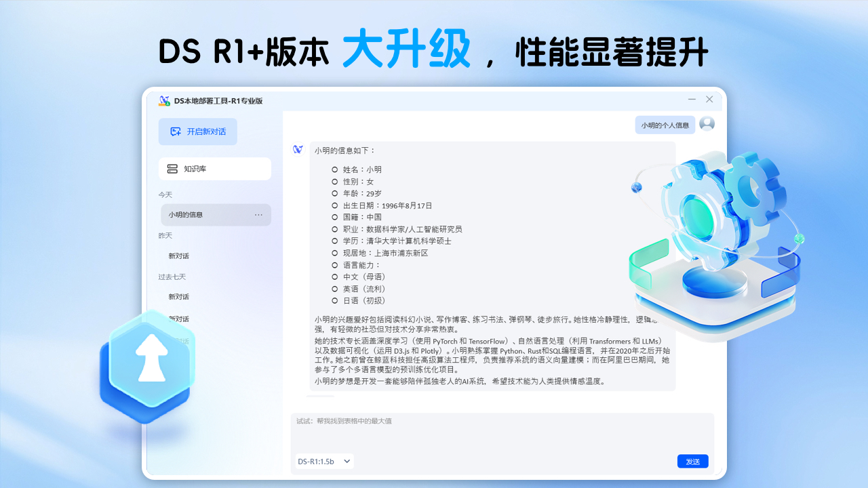Open the DS-R1:1.5b model dropdown
This screenshot has width=868, height=488.
click(x=324, y=460)
